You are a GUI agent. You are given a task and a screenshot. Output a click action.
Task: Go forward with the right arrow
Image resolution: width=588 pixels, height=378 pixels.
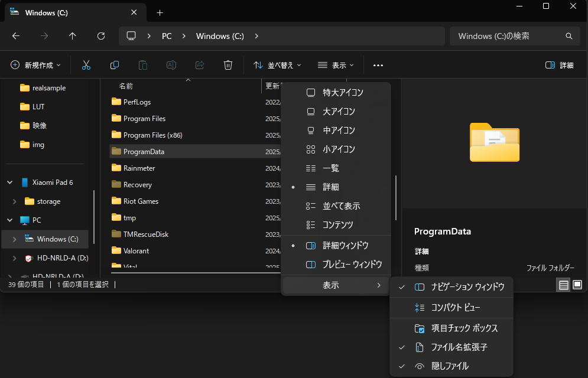tap(44, 36)
